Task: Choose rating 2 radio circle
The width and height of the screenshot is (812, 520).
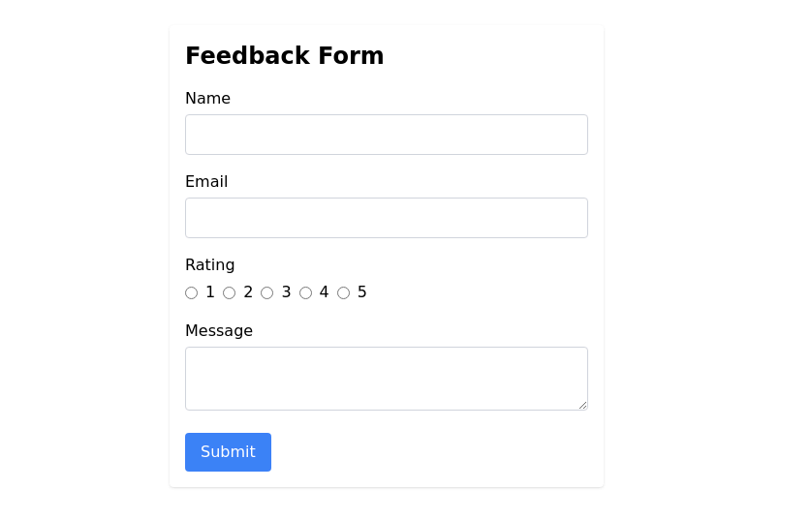Action: pyautogui.click(x=229, y=293)
